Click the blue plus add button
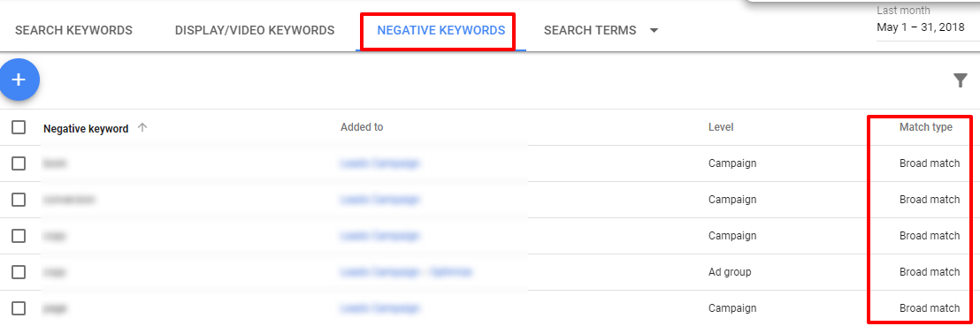Screen dimensions: 980x326 tap(19, 80)
